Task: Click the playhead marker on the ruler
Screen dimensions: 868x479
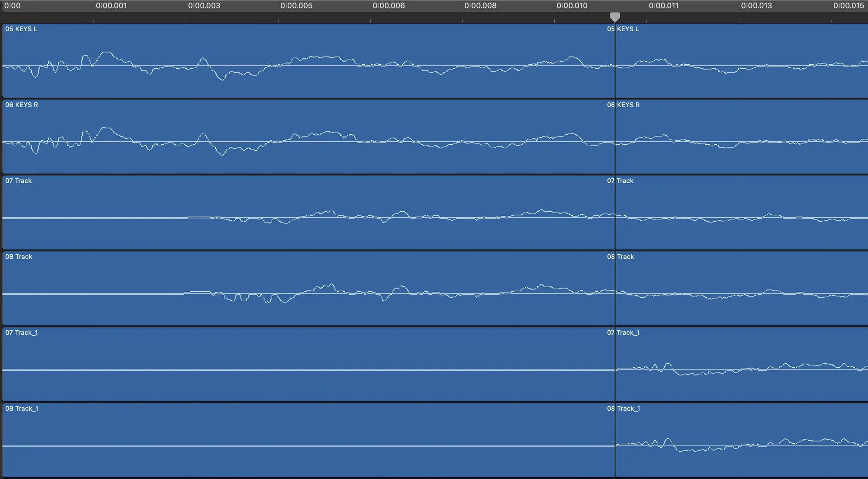Action: (615, 17)
